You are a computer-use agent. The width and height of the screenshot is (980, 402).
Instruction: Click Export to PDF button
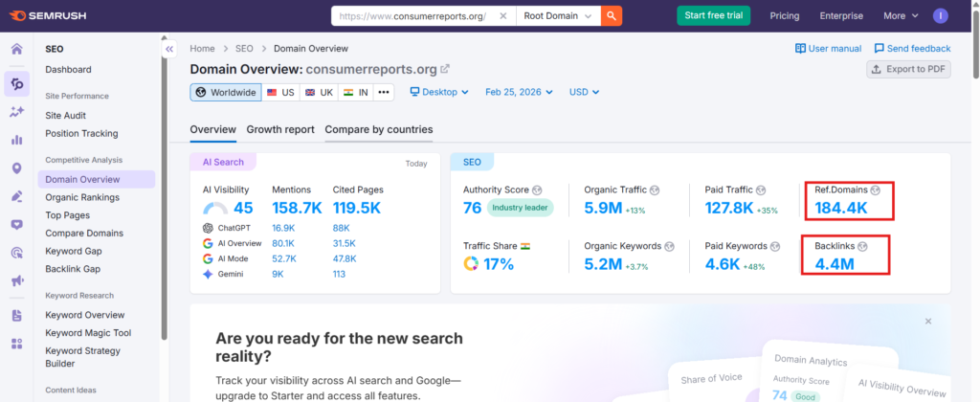click(908, 69)
